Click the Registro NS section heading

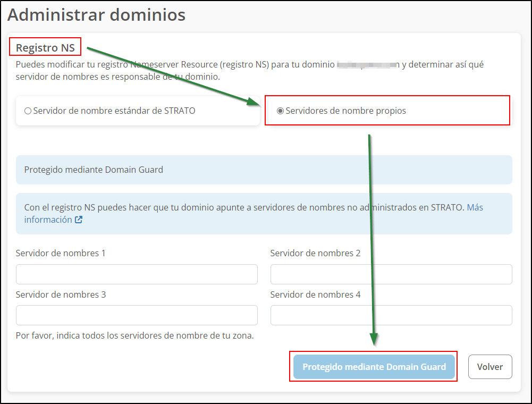45,46
